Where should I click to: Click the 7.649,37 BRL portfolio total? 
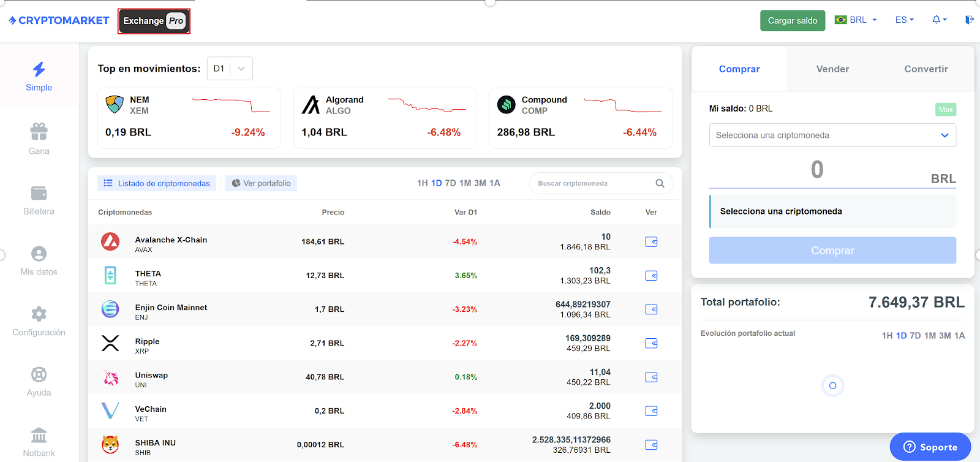tap(916, 302)
